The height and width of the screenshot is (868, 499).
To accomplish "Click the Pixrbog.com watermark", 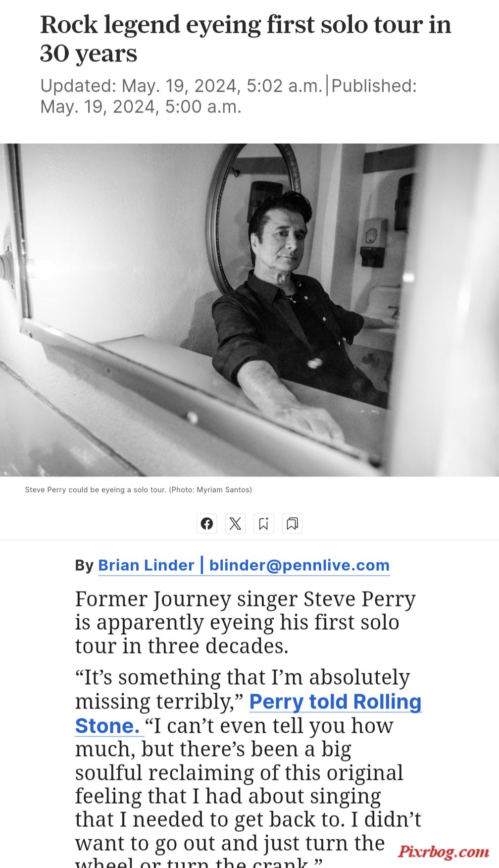I will coord(444,851).
